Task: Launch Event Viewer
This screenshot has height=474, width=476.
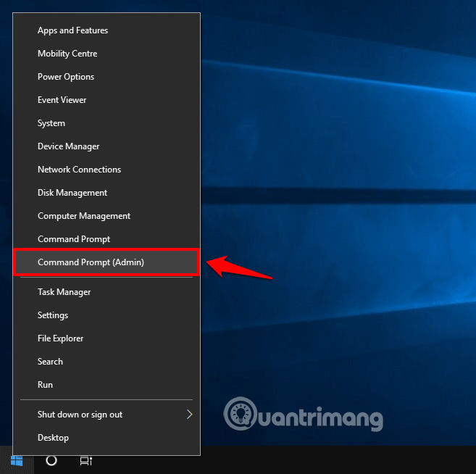Action: [x=107, y=100]
